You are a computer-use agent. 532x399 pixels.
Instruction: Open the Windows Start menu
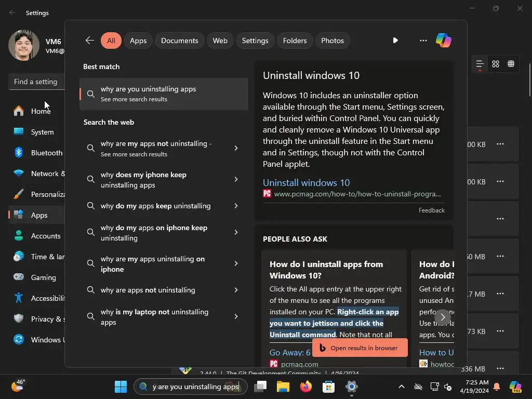click(121, 387)
